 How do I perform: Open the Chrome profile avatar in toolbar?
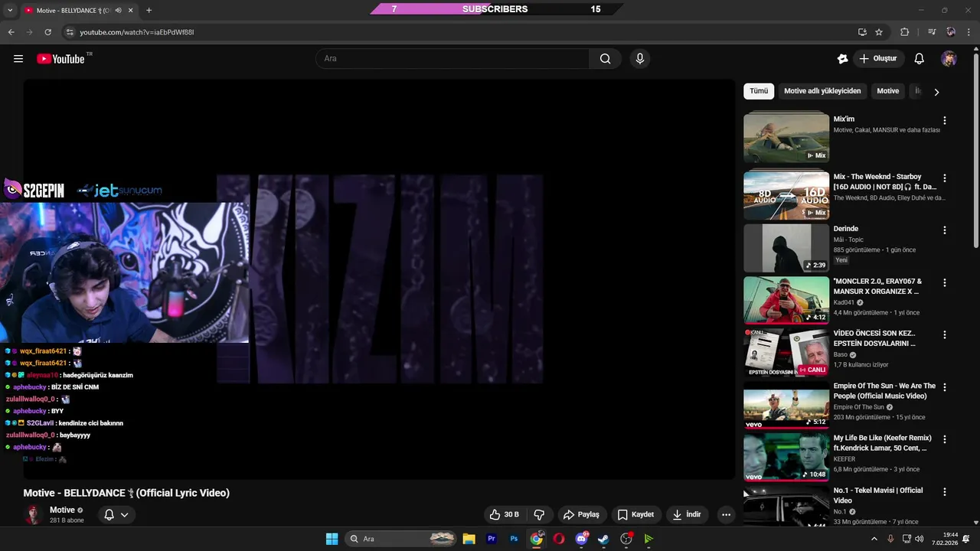point(950,32)
